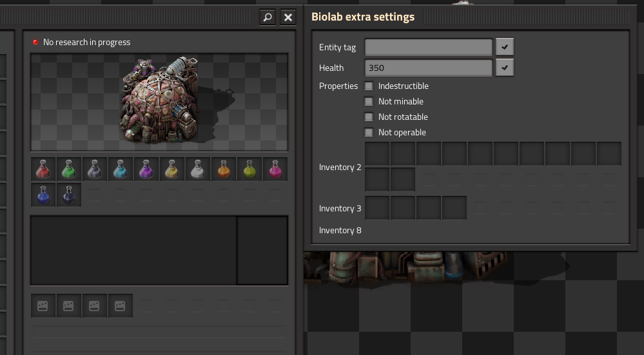
Task: Confirm the Health value with checkmark button
Action: (505, 68)
